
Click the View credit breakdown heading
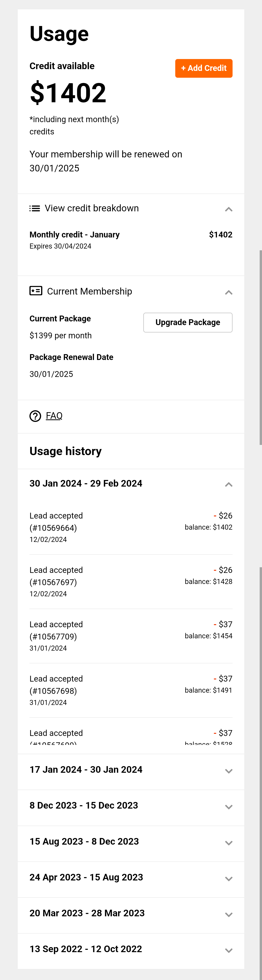(92, 208)
